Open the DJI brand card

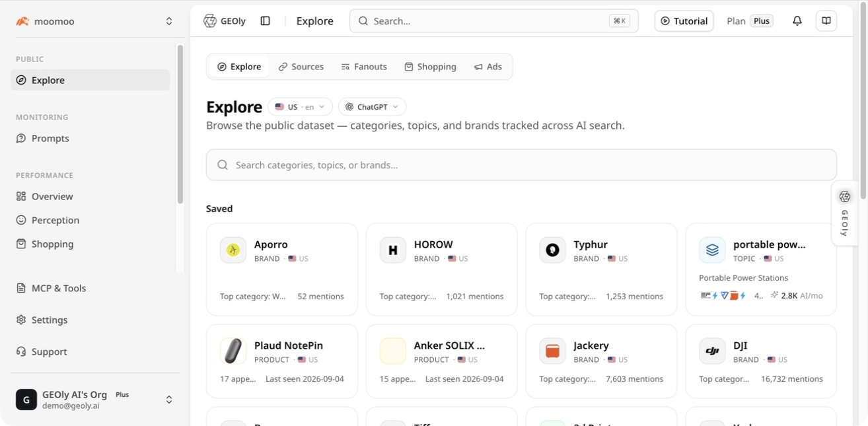[761, 361]
